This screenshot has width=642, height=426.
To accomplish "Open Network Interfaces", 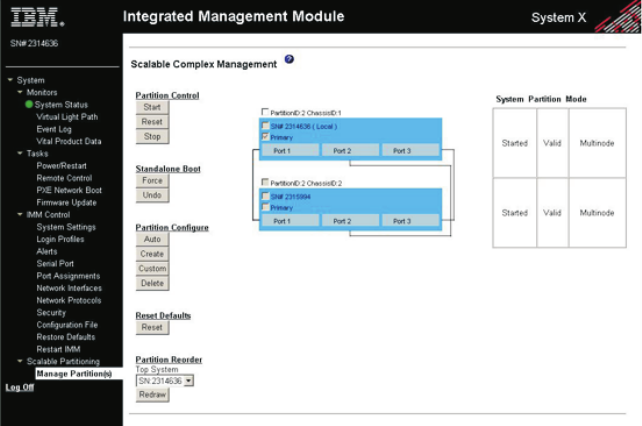I will [69, 288].
